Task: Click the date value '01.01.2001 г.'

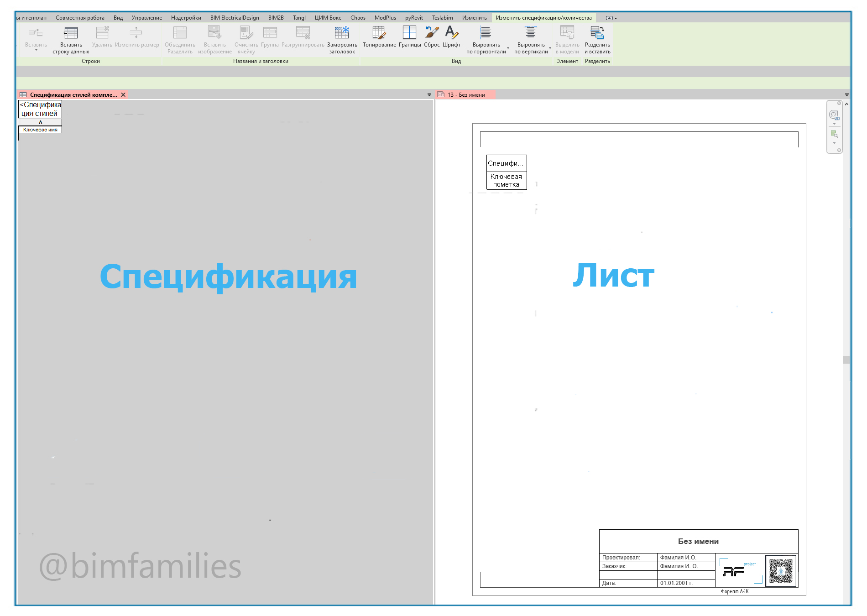Action: pos(676,583)
